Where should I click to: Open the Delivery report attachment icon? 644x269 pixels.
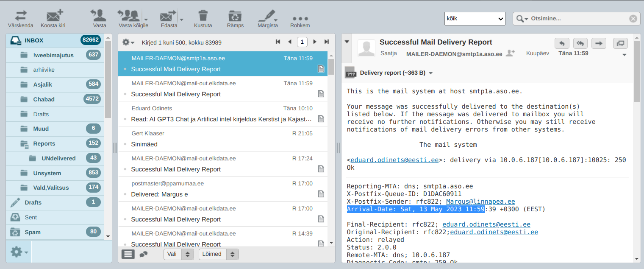click(x=350, y=73)
